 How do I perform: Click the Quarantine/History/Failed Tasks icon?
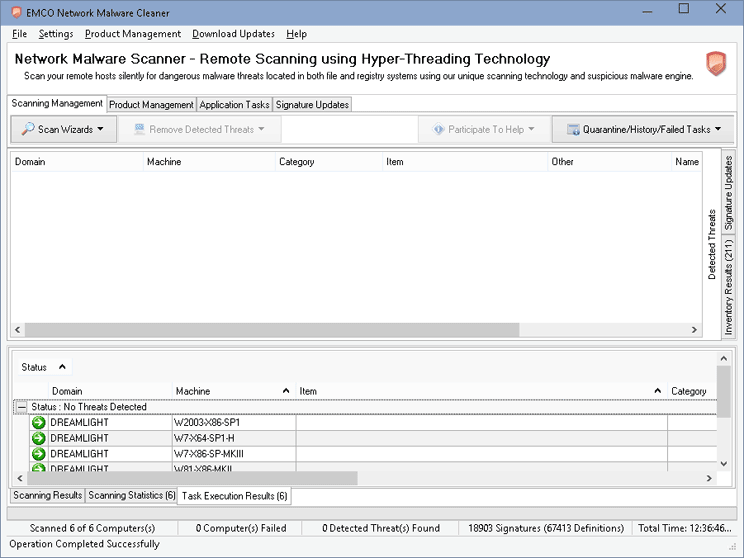(573, 130)
